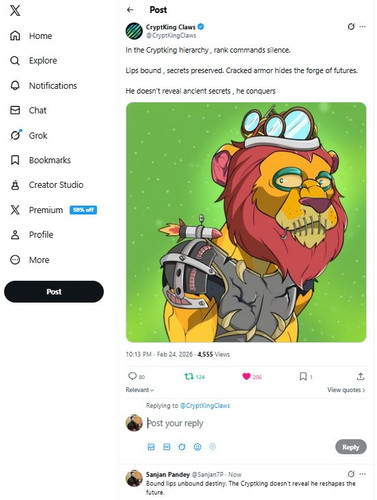377x500 pixels.
Task: Insert a GIF into the reply
Action: click(167, 447)
